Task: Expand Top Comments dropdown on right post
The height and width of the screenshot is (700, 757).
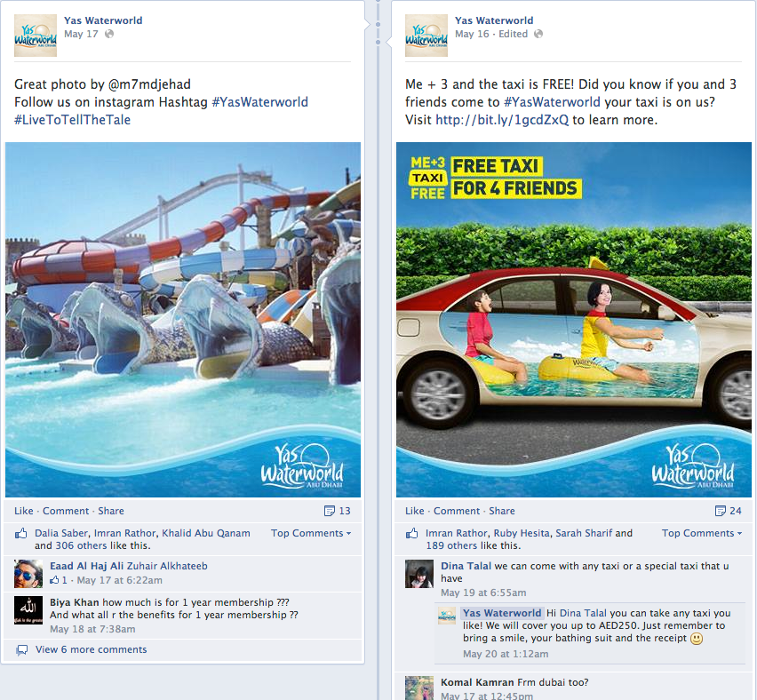Action: [702, 533]
